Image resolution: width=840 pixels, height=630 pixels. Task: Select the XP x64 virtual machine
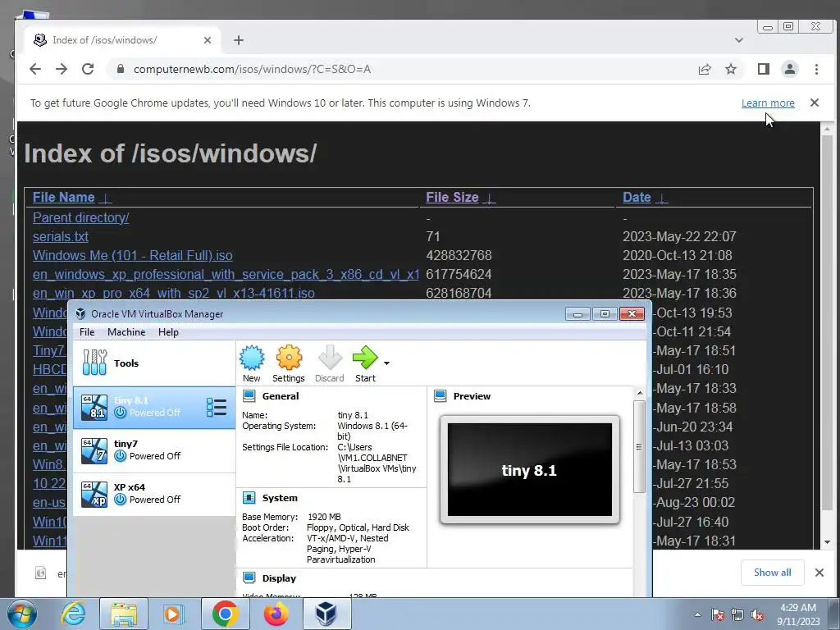coord(154,494)
